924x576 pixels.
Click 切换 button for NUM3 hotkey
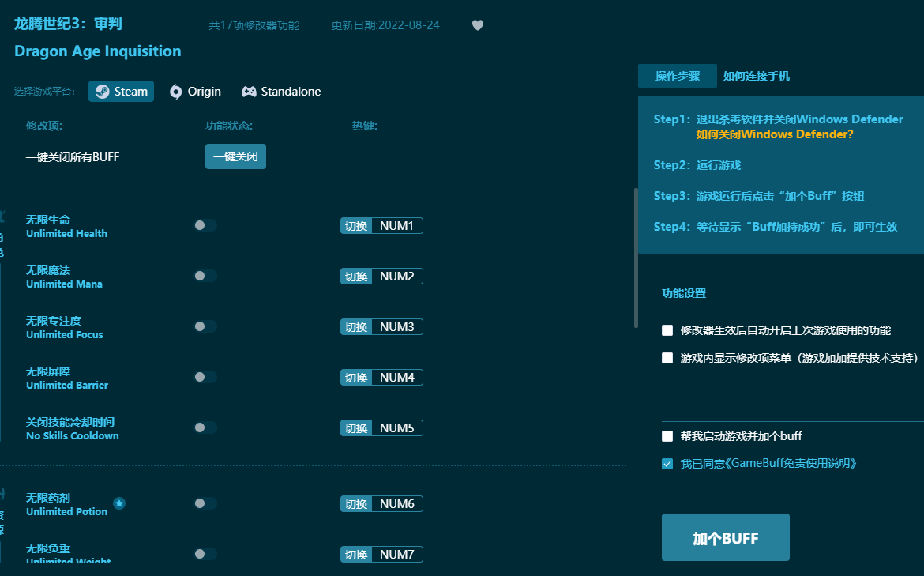(x=356, y=327)
